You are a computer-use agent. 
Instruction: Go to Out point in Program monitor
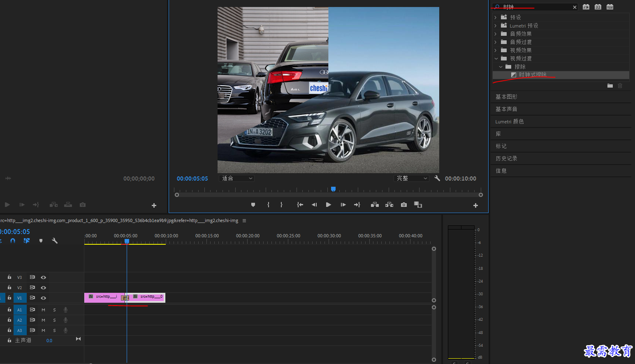pyautogui.click(x=357, y=205)
